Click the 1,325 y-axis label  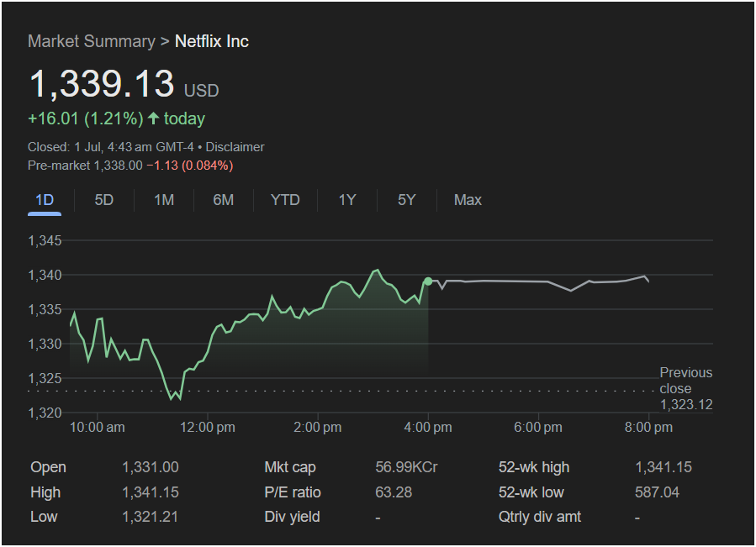pyautogui.click(x=45, y=378)
